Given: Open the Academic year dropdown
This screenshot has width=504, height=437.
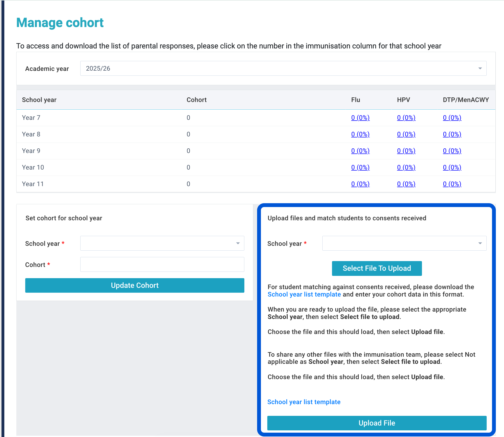Looking at the screenshot, I should tap(283, 68).
